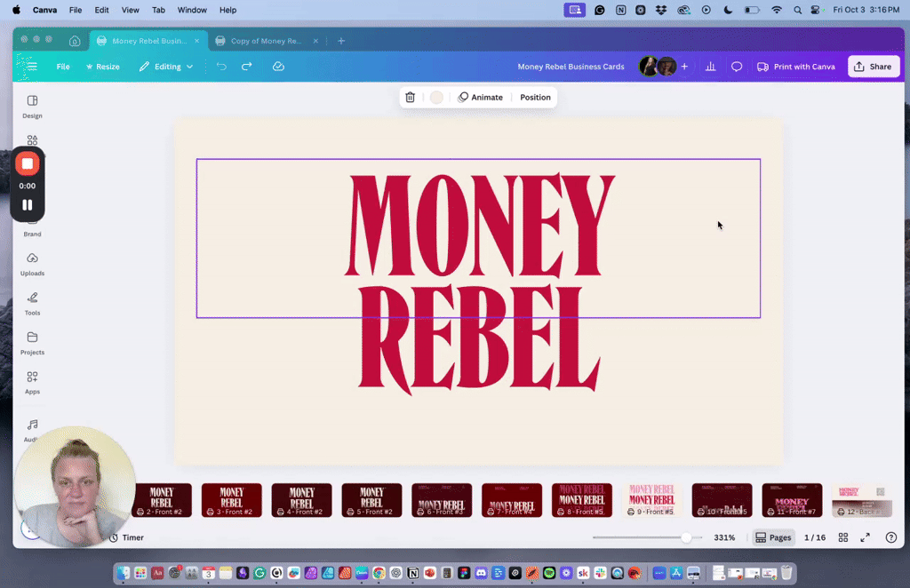The height and width of the screenshot is (588, 910).
Task: Click the Undo arrow
Action: click(221, 66)
